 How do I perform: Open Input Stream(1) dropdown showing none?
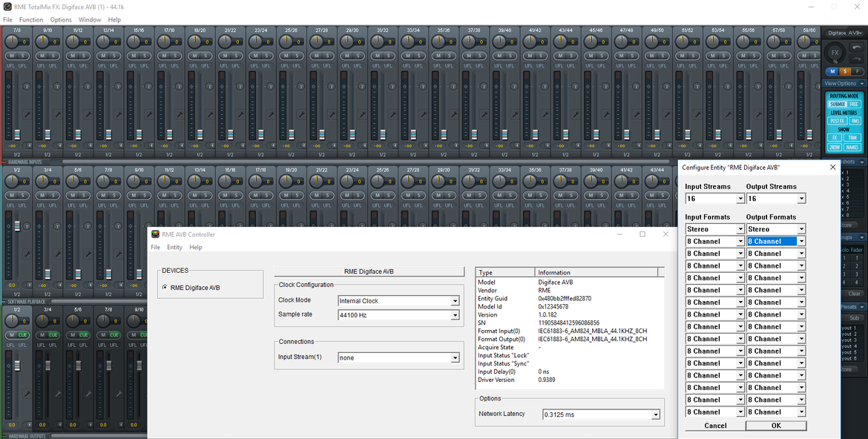398,357
